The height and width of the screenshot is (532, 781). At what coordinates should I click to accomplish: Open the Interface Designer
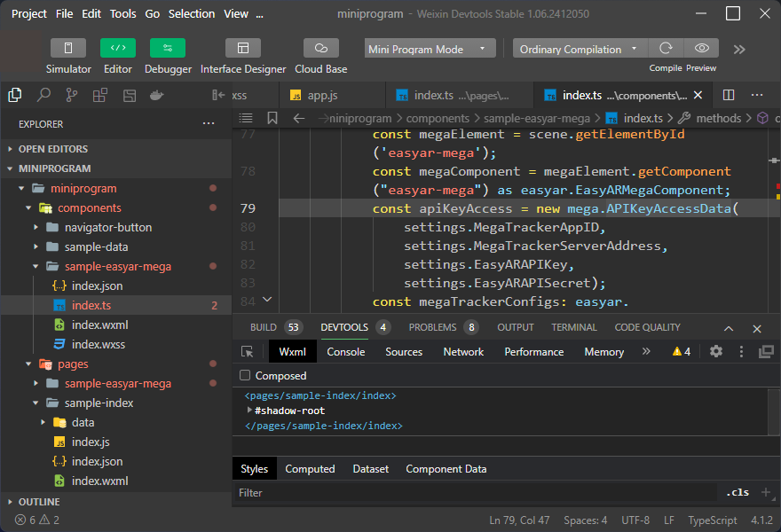pyautogui.click(x=243, y=48)
